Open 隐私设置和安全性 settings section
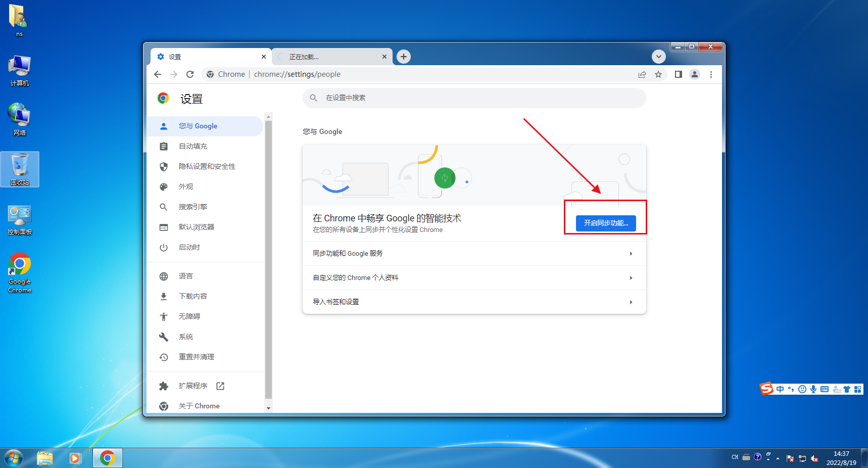This screenshot has height=468, width=868. click(205, 167)
